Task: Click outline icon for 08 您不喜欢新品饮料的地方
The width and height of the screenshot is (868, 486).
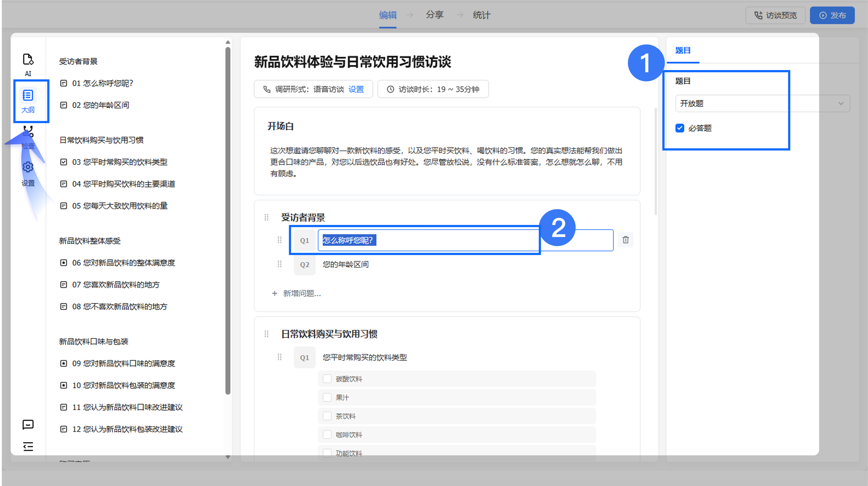Action: click(x=63, y=306)
